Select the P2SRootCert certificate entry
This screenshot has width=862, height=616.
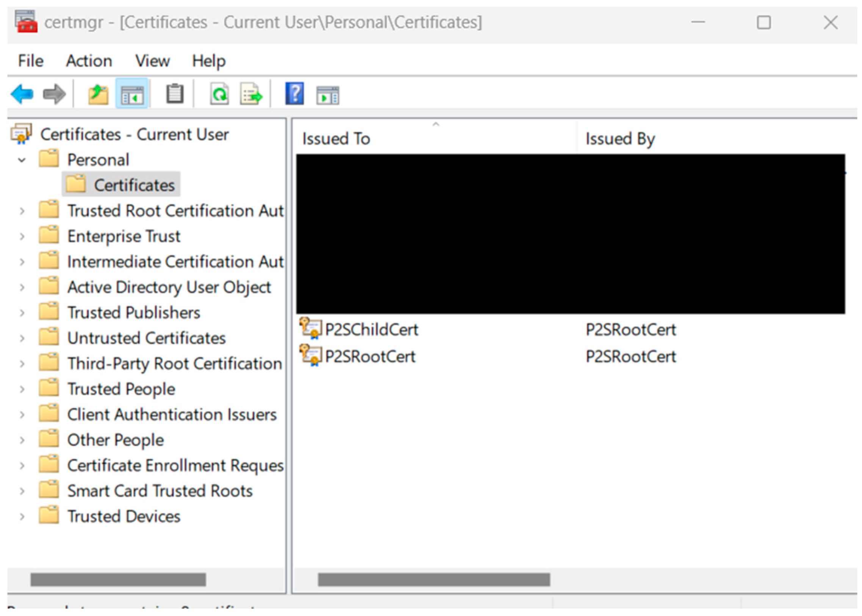click(x=370, y=356)
